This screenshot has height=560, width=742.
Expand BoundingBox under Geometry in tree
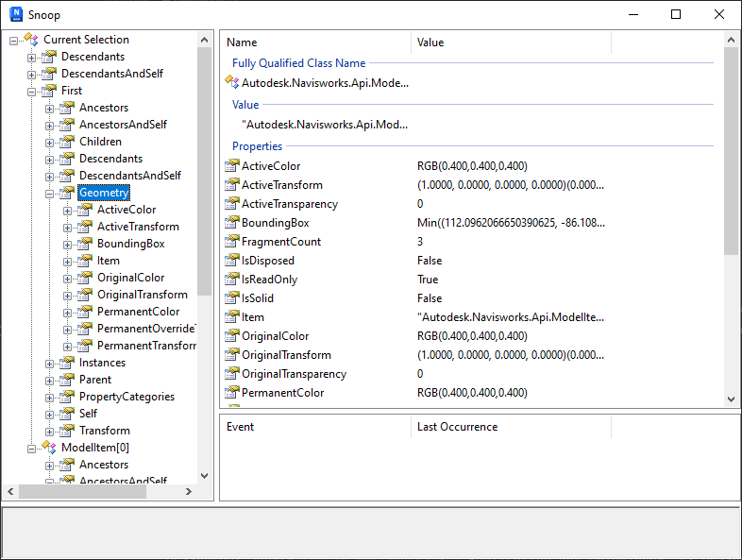tap(67, 246)
